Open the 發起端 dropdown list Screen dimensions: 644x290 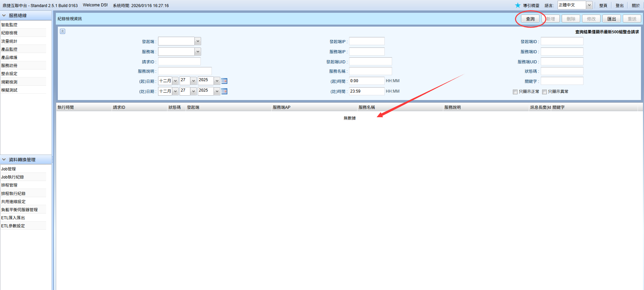[x=198, y=41]
